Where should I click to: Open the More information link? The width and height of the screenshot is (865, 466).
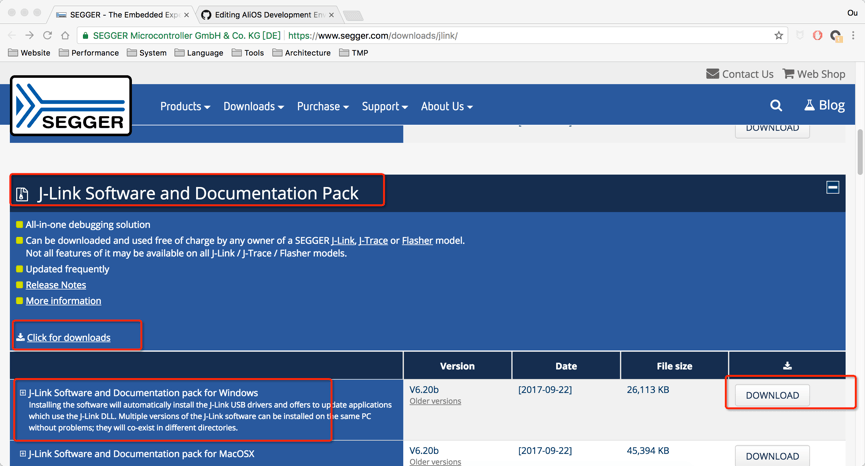63,301
